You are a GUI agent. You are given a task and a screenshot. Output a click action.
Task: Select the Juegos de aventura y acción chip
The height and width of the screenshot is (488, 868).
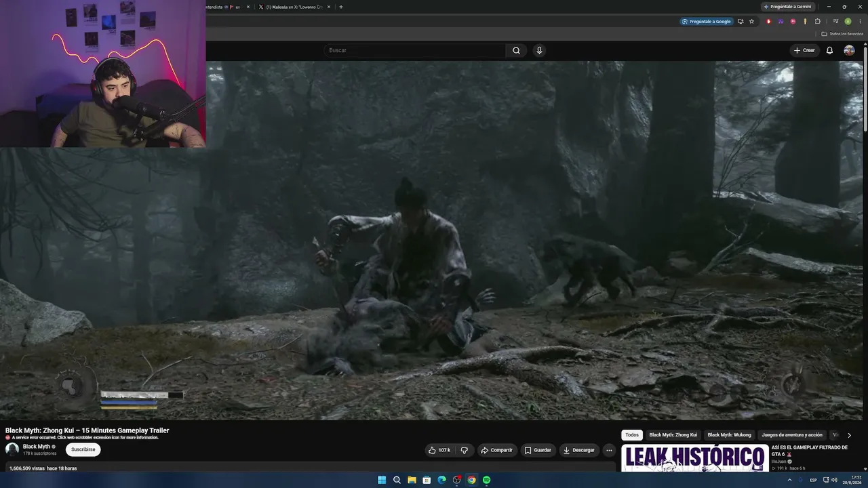(792, 435)
